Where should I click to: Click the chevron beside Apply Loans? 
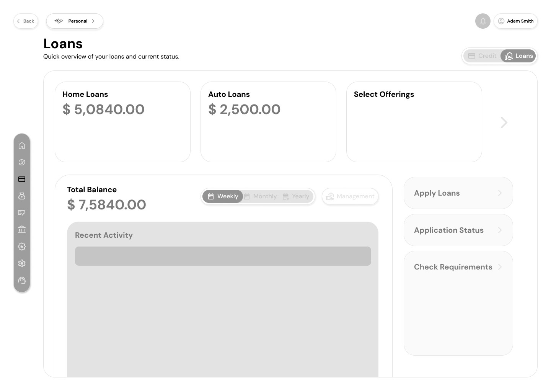(x=500, y=193)
